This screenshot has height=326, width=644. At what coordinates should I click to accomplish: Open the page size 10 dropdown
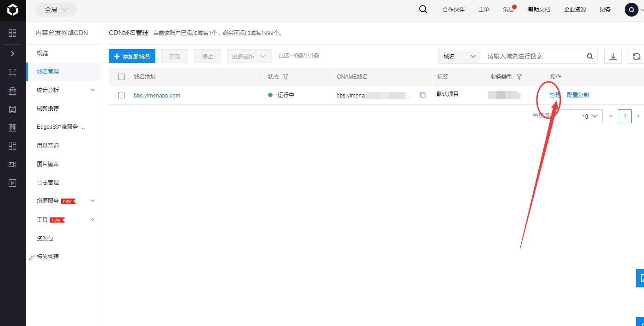579,116
